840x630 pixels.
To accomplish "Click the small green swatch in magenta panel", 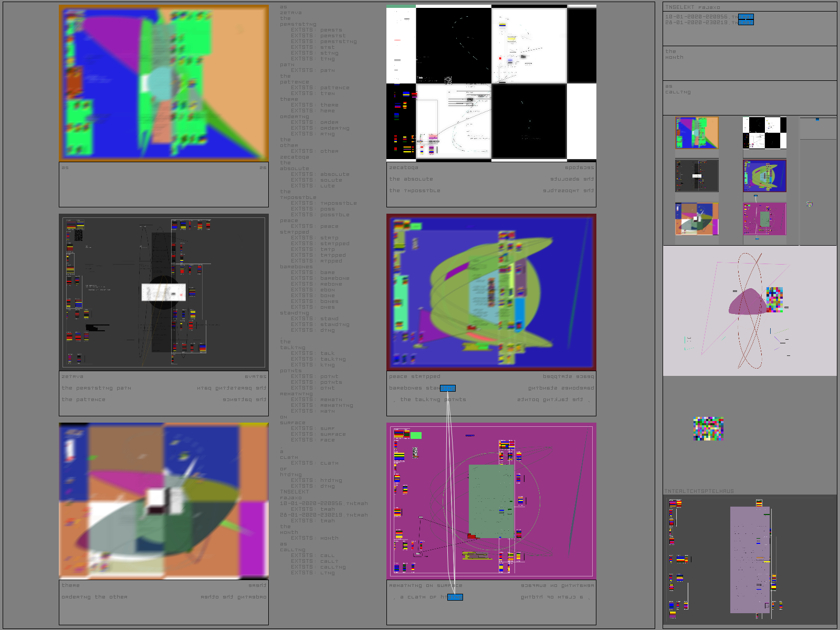I will pyautogui.click(x=416, y=435).
